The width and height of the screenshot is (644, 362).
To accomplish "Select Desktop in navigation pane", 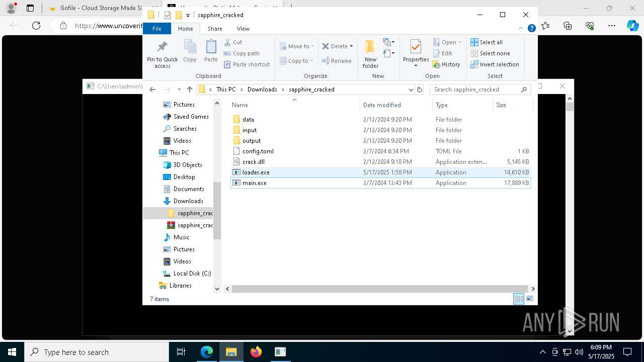I will [179, 177].
